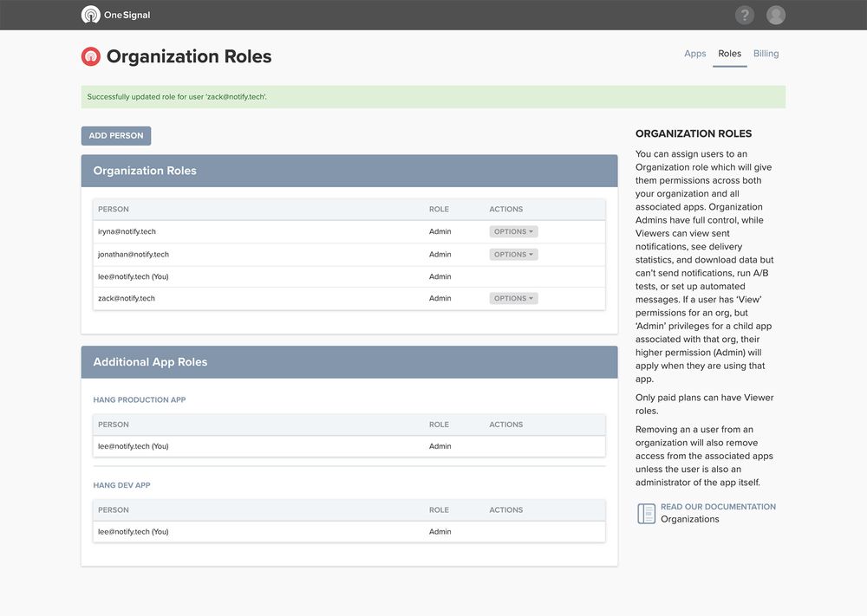
Task: Open the OPTIONS dropdown for jonathan@notify.tech
Action: pos(513,254)
